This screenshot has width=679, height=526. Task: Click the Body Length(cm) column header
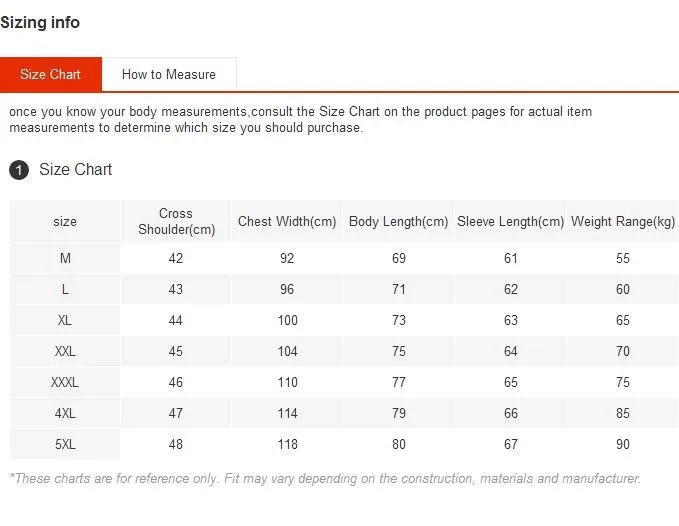click(398, 221)
